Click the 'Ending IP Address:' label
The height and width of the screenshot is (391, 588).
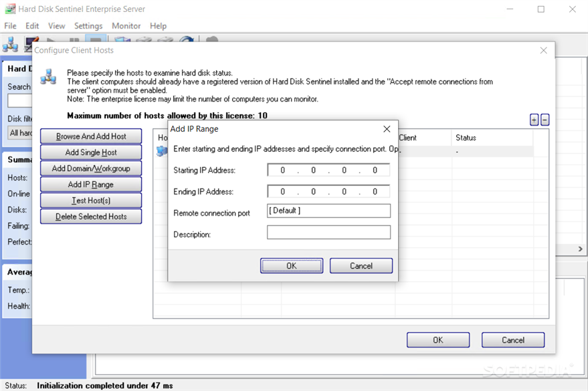[x=203, y=192]
